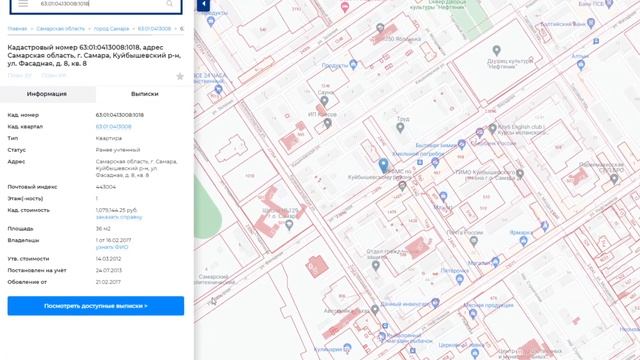Click the Мясная продукция shop pin

473,314
